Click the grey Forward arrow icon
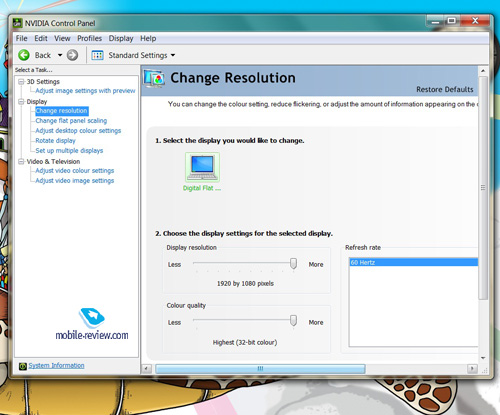The image size is (500, 415). tap(72, 55)
